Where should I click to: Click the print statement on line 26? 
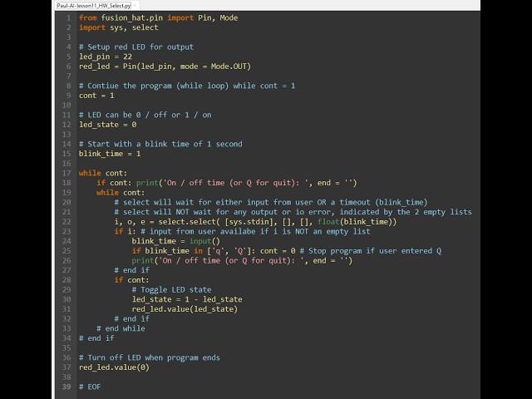[x=242, y=260]
